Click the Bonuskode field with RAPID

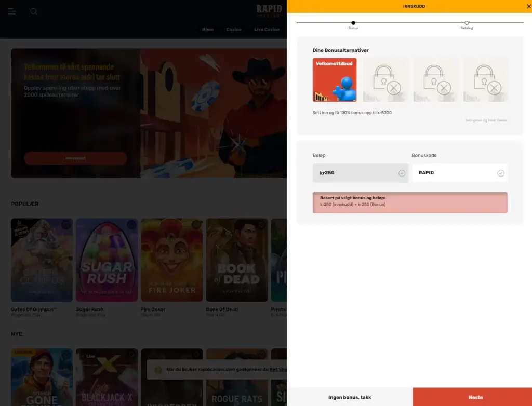[459, 173]
